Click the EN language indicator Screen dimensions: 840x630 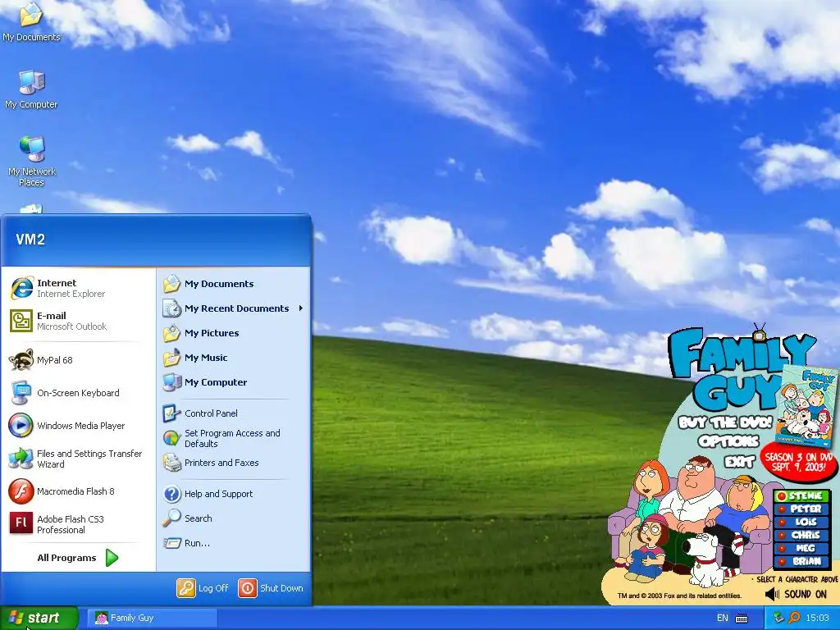pos(722,619)
